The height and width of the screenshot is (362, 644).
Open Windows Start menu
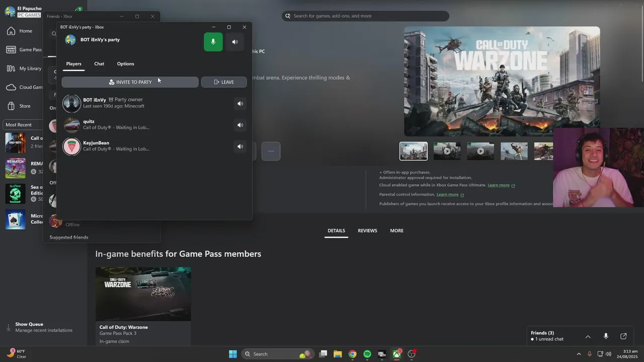[x=232, y=354]
